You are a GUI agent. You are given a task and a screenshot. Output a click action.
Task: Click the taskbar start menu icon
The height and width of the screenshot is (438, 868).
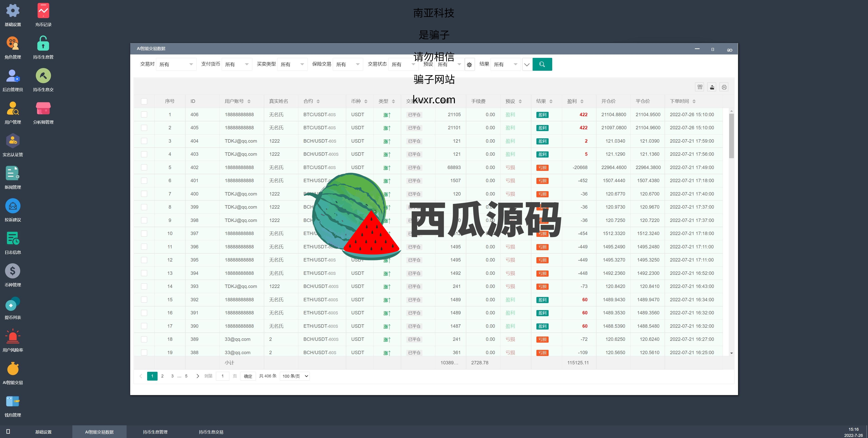point(8,432)
